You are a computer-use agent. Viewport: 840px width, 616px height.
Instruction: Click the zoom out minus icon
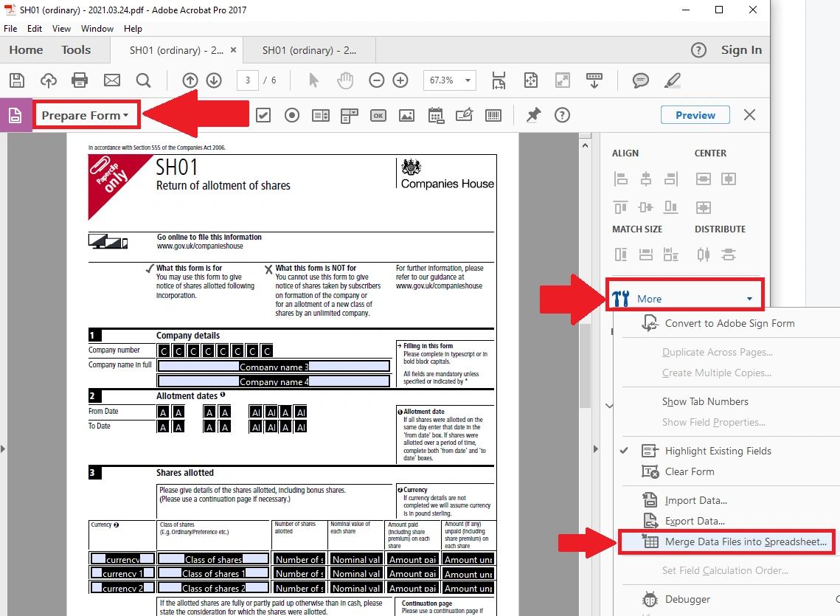click(x=377, y=80)
